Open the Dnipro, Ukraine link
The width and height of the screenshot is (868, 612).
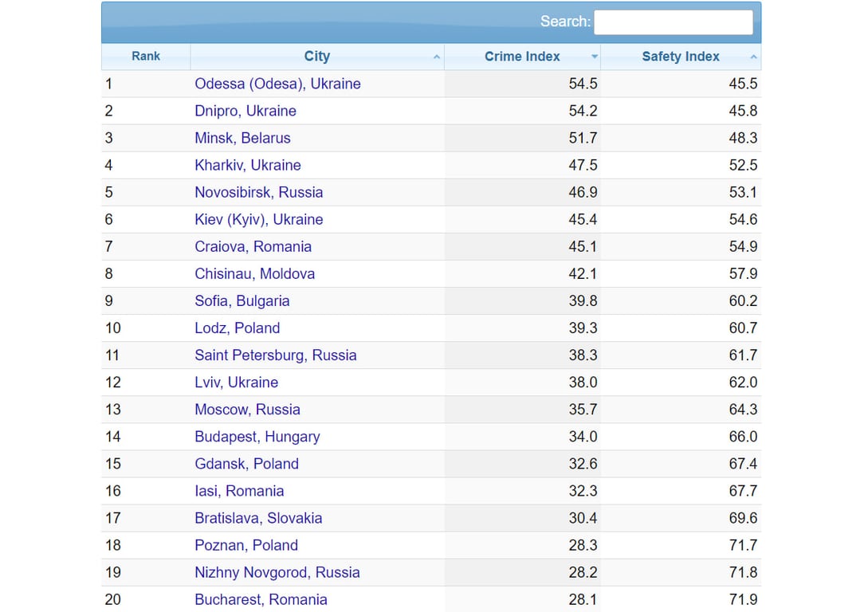[x=245, y=111]
